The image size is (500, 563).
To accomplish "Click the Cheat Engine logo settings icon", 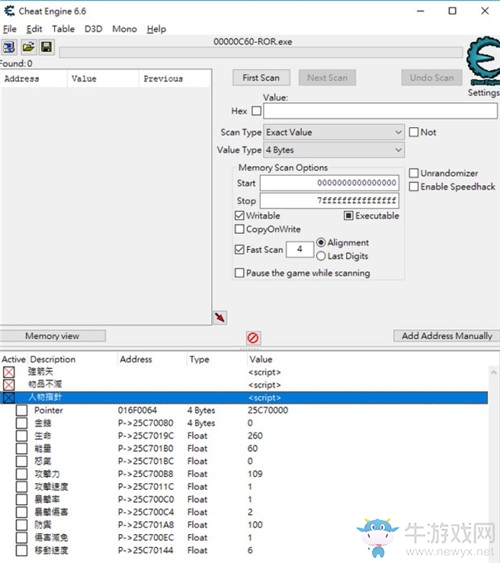I will pos(483,60).
